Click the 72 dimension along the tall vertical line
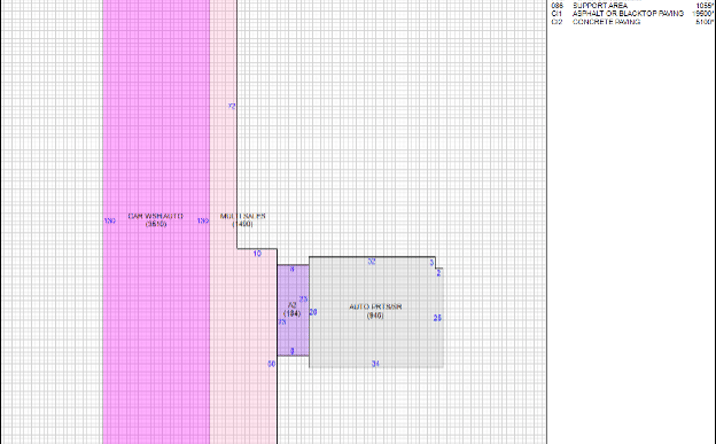Image resolution: width=716 pixels, height=444 pixels. (232, 106)
